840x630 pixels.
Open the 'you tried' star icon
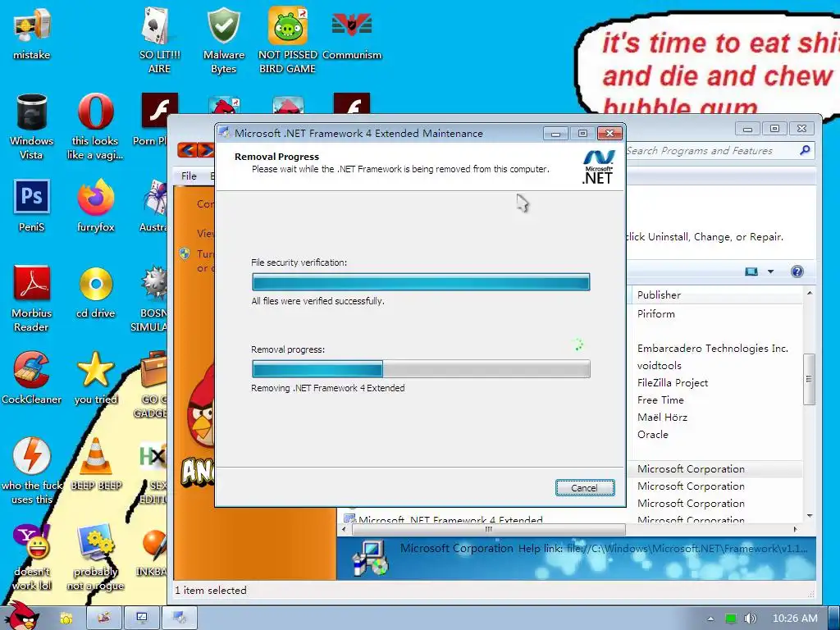click(95, 378)
